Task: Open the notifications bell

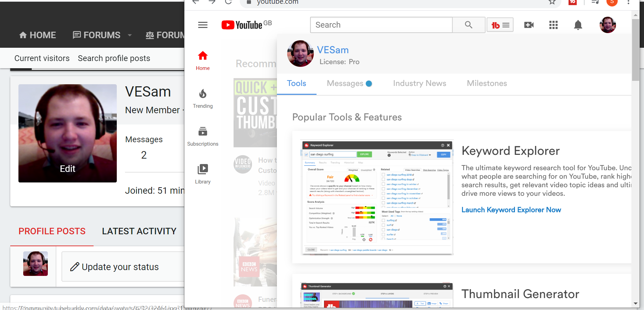Action: pos(578,25)
